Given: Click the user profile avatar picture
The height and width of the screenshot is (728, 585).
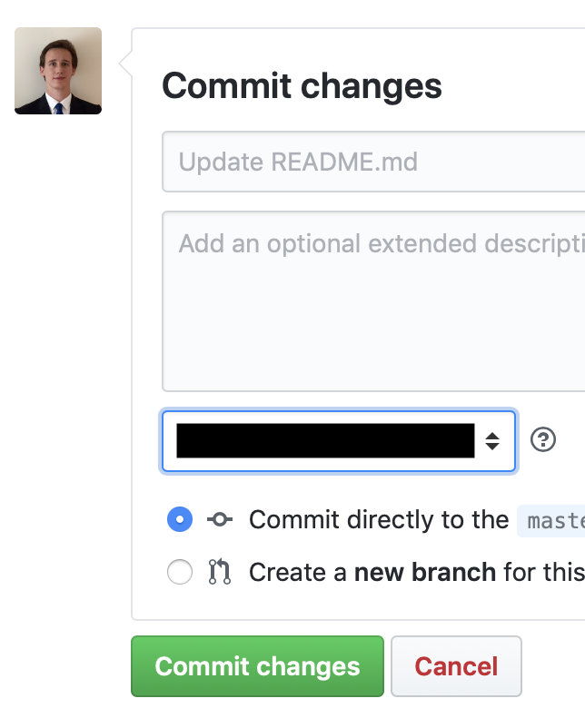Looking at the screenshot, I should pos(57,71).
